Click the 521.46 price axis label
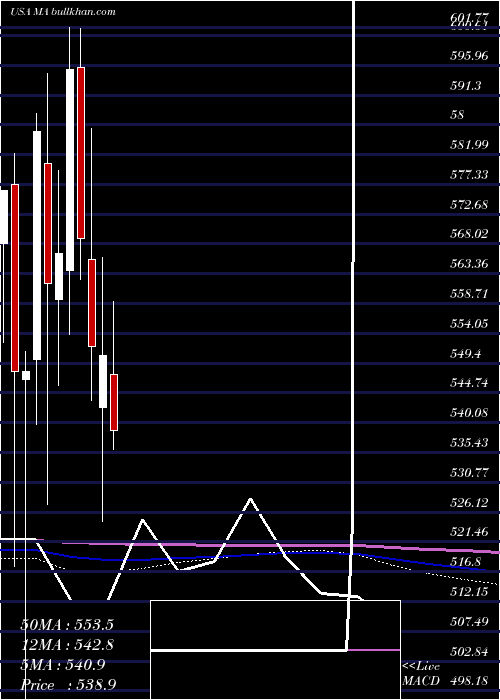 469,532
